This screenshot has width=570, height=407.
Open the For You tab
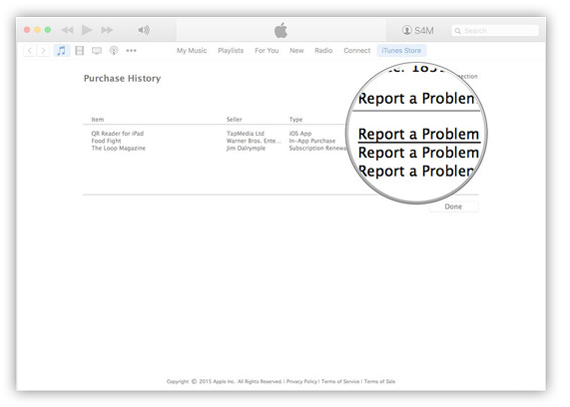266,51
